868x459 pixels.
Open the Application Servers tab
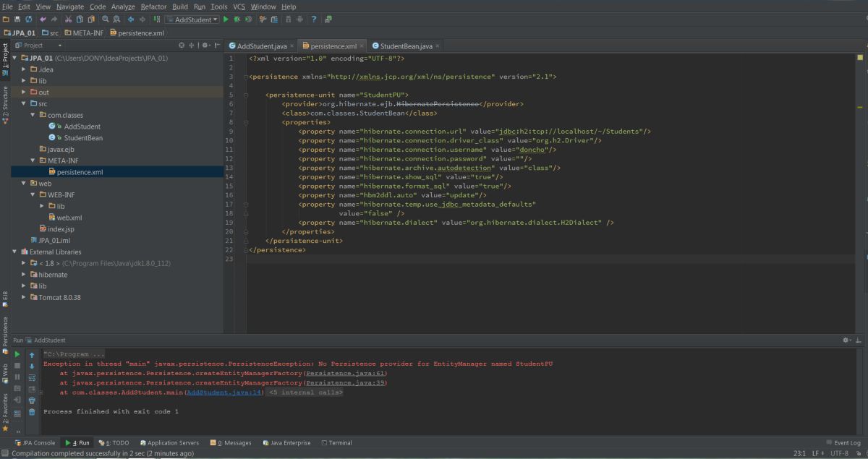[169, 442]
